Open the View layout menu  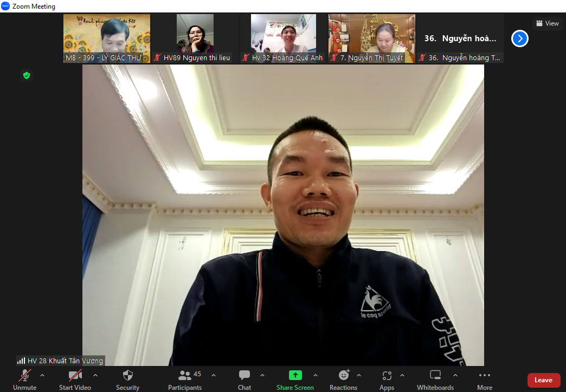pyautogui.click(x=547, y=23)
